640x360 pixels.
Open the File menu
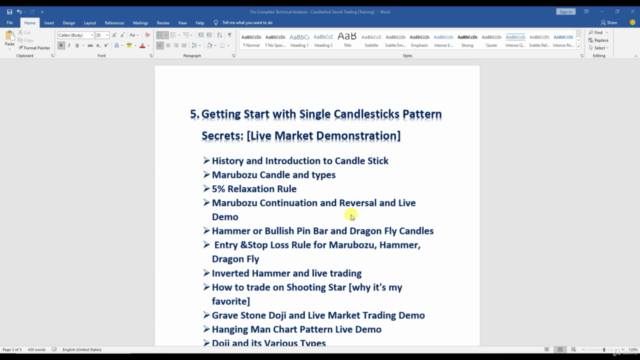(9, 23)
